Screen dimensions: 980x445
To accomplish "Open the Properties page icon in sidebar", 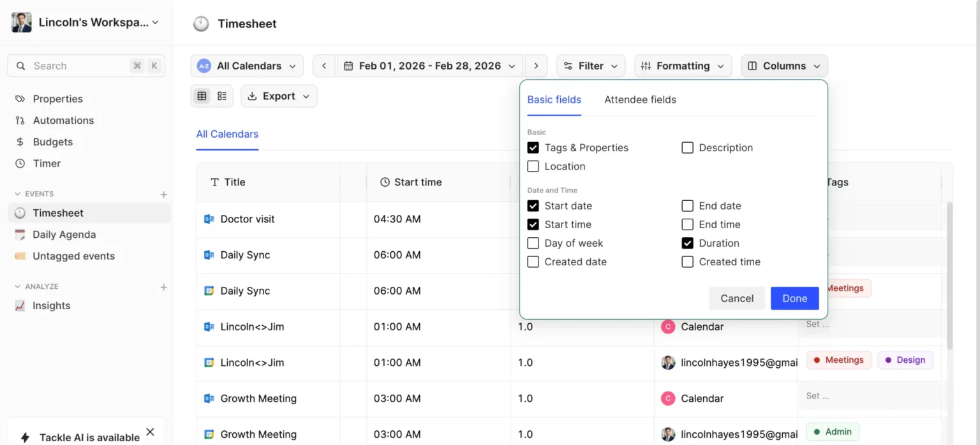I will (x=20, y=99).
